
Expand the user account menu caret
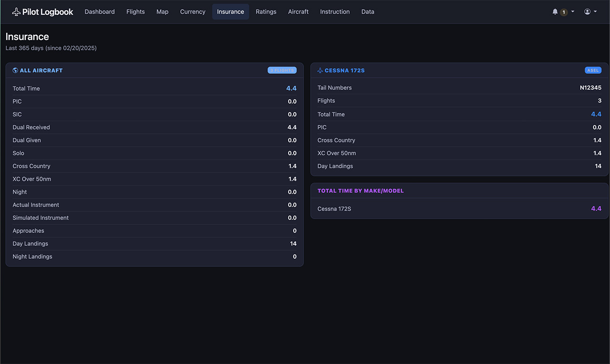[595, 12]
